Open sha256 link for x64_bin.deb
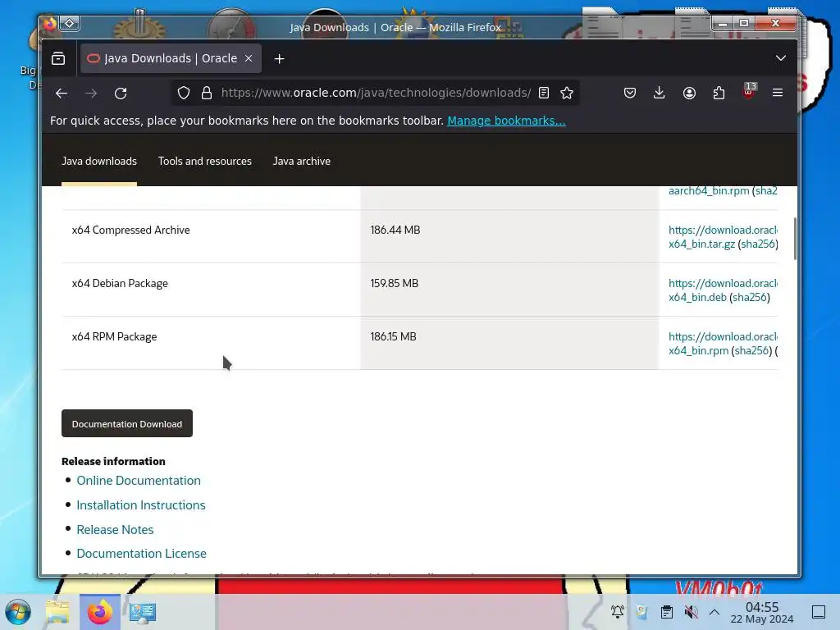Screen dimensions: 840x630 click(x=750, y=297)
